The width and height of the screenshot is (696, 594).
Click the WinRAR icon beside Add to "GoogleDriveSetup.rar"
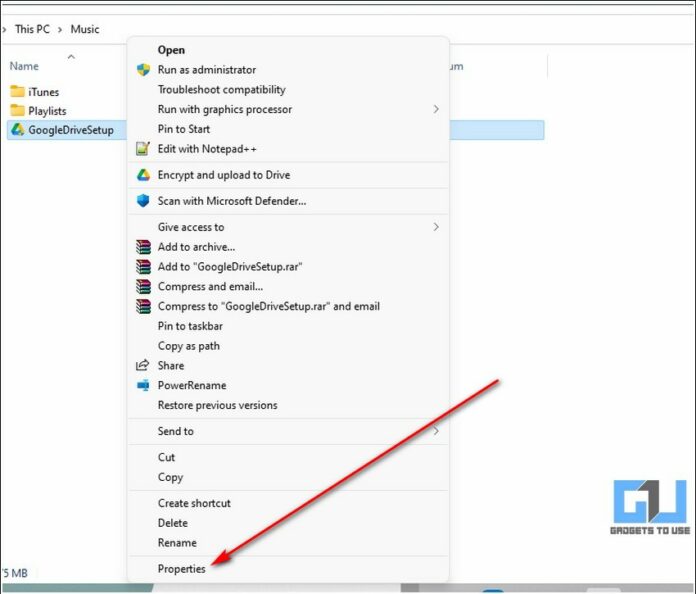[143, 266]
